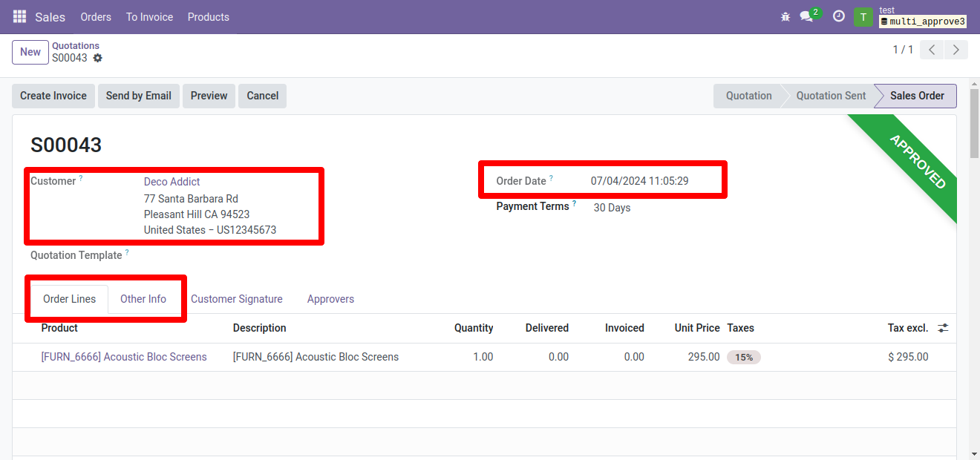980x460 pixels.
Task: Open Acoustic Bloc Screens product link
Action: (x=124, y=357)
